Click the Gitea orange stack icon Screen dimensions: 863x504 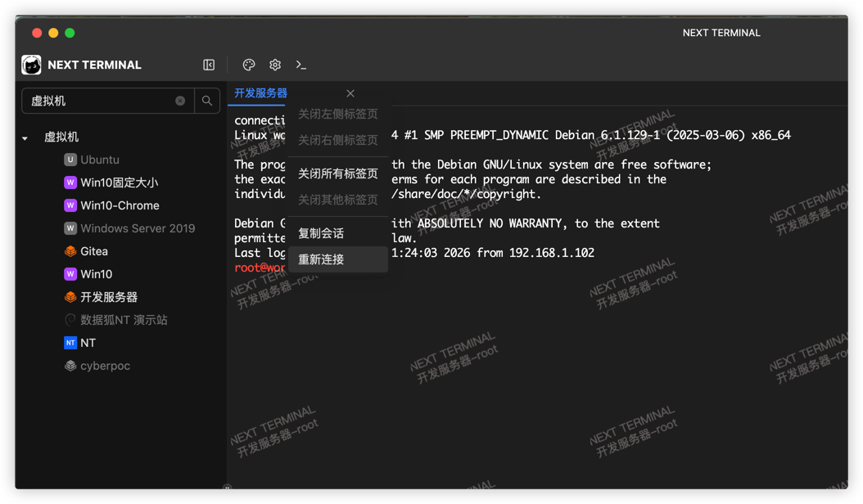point(70,251)
